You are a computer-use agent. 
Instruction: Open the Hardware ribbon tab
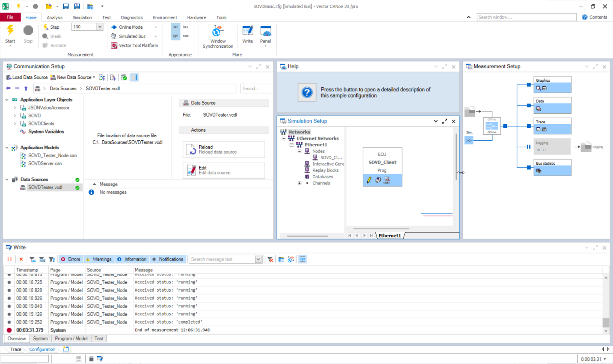(196, 17)
